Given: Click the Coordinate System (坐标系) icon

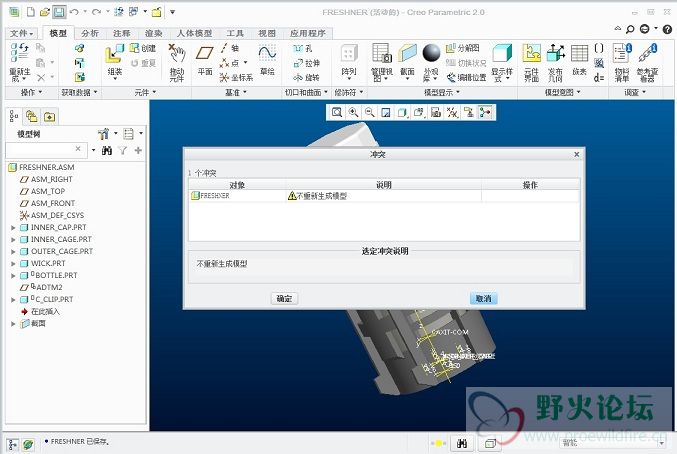Looking at the screenshot, I should [x=236, y=78].
